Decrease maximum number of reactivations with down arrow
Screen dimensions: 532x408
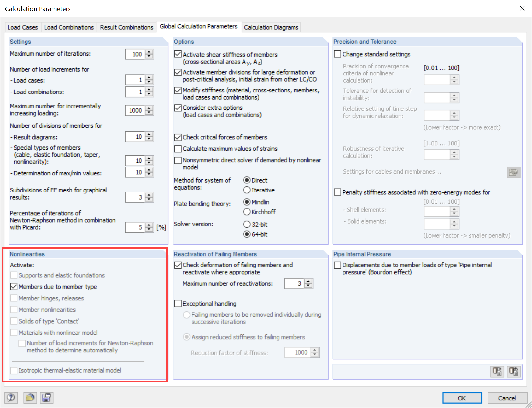[x=308, y=286]
